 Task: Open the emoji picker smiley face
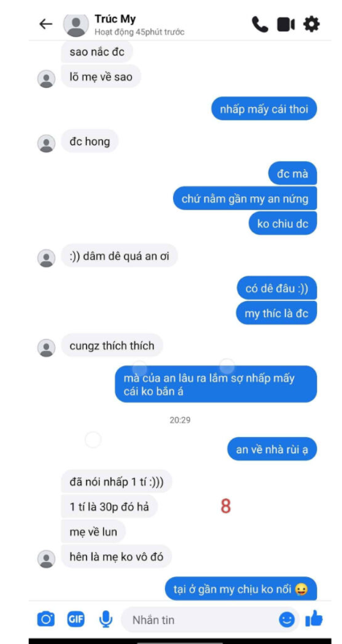[x=286, y=619]
